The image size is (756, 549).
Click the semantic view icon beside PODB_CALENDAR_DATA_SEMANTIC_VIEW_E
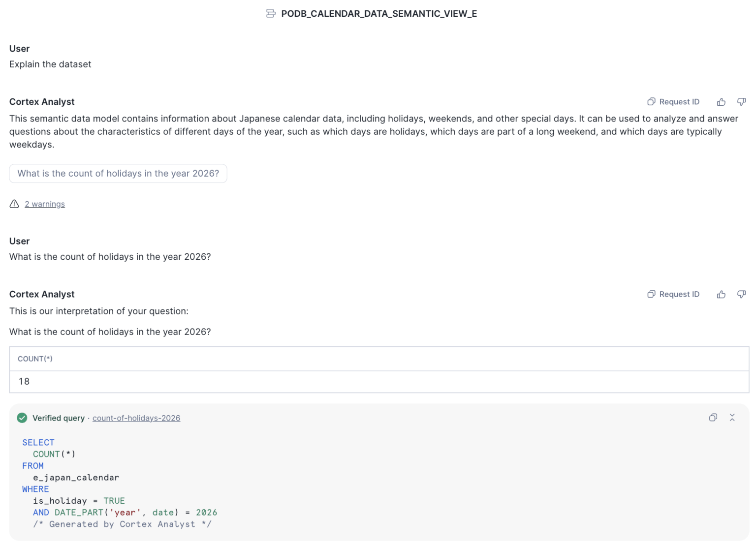[x=271, y=13]
